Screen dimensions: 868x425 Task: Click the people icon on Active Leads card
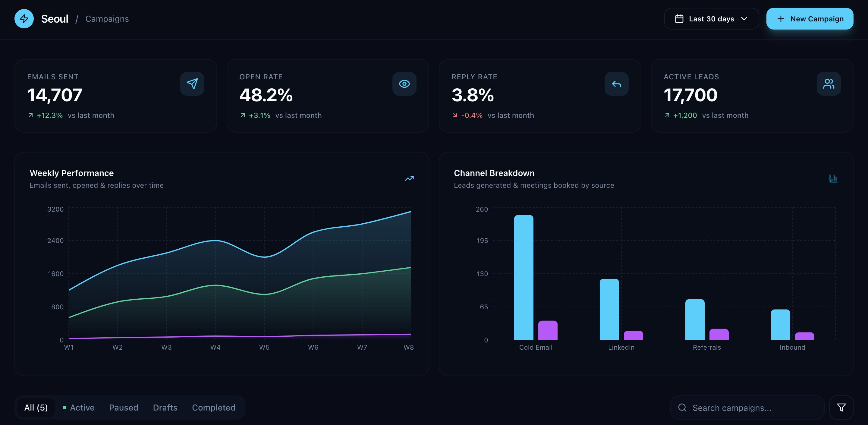[828, 84]
